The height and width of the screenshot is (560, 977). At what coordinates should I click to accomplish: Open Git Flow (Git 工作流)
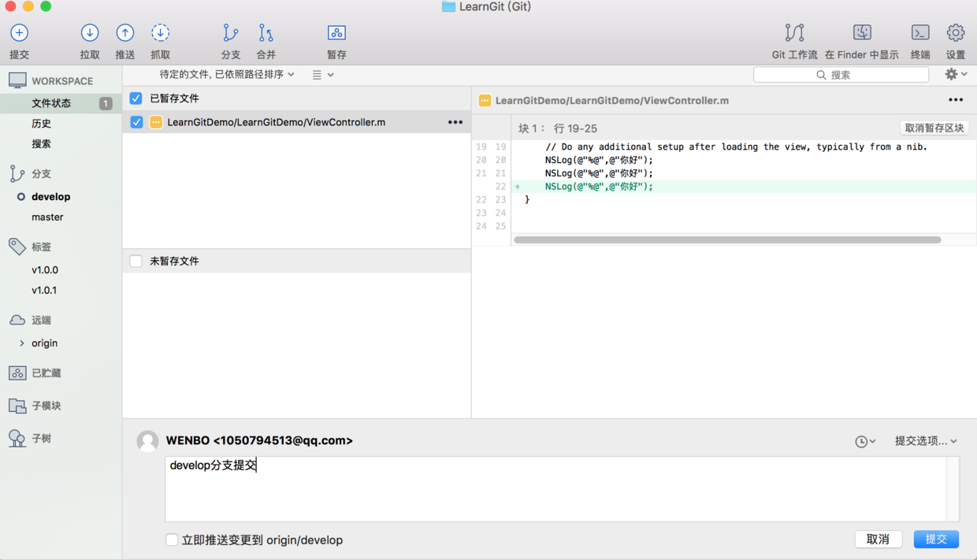pyautogui.click(x=794, y=33)
